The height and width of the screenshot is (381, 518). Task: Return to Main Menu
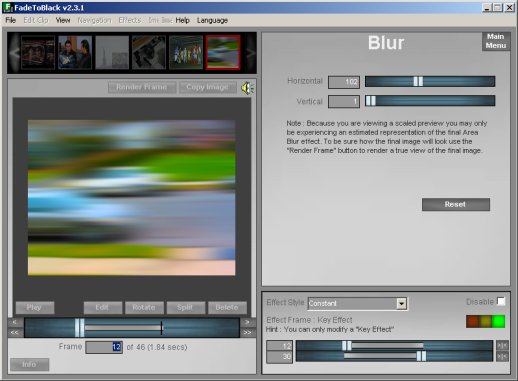496,41
